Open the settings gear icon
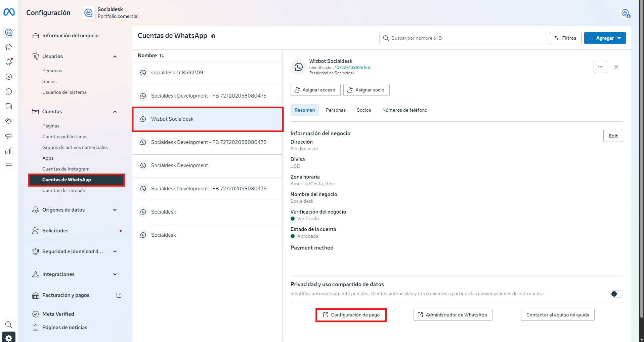Viewport: 644px width, 342px height. click(x=9, y=338)
